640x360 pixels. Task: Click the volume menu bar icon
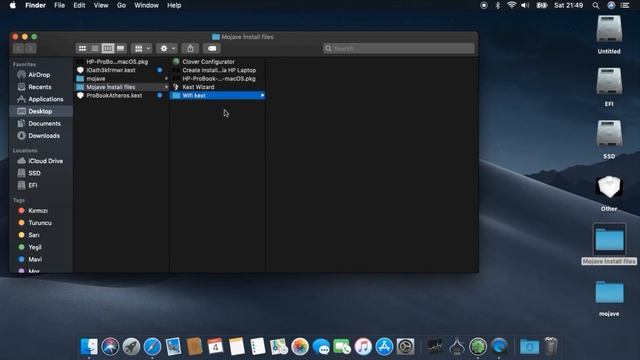click(x=525, y=5)
